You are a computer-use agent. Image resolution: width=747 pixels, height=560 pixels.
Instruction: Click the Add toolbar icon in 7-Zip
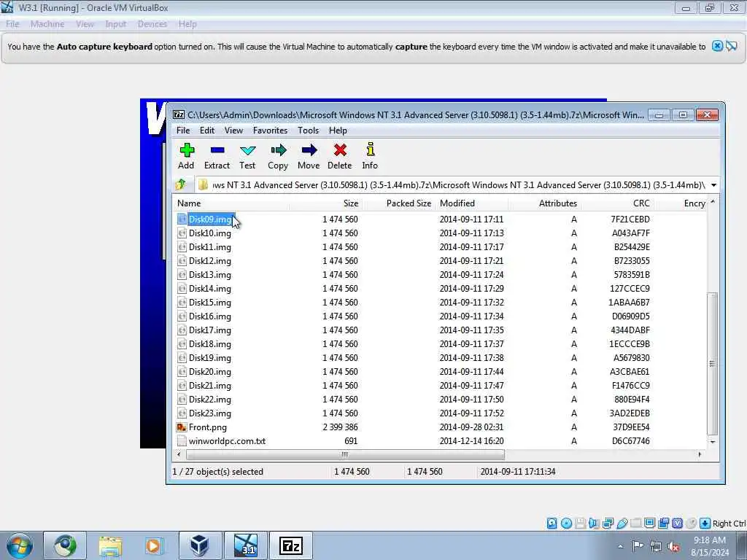[x=186, y=156]
